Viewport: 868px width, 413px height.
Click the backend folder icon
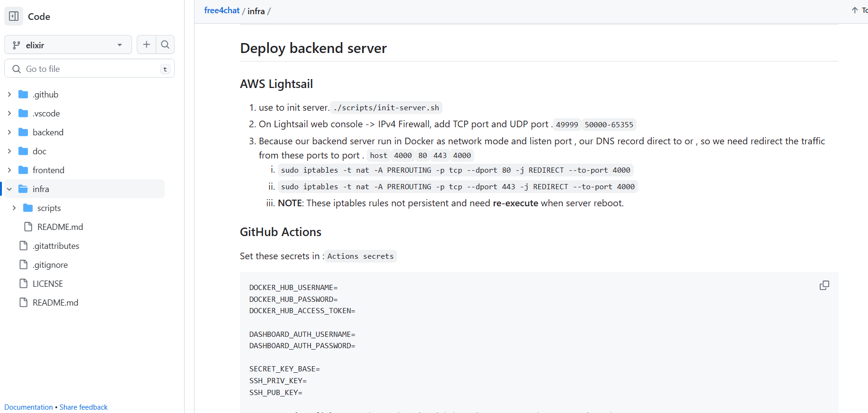(x=23, y=132)
